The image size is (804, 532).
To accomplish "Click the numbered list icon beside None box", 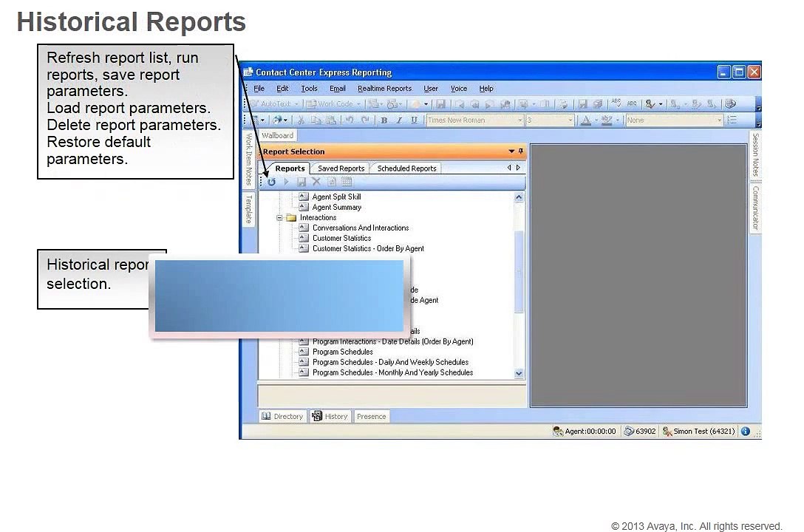I will [x=732, y=120].
